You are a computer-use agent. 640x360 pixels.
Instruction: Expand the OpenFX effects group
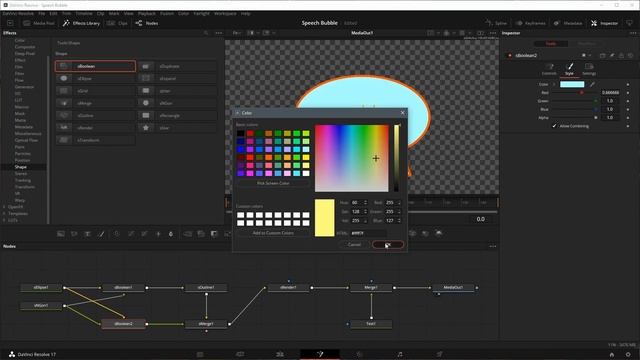point(4,207)
